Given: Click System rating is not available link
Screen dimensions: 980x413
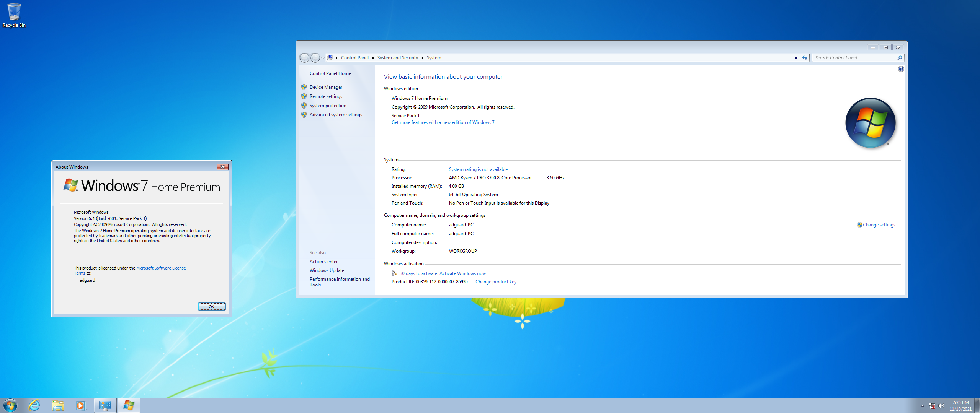Looking at the screenshot, I should click(x=478, y=169).
